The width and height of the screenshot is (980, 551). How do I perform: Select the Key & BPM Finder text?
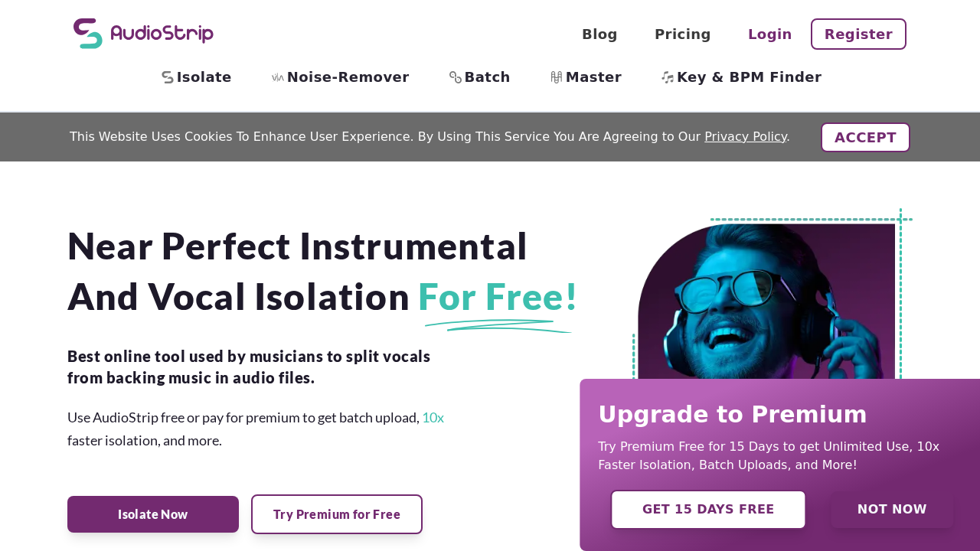pos(749,77)
